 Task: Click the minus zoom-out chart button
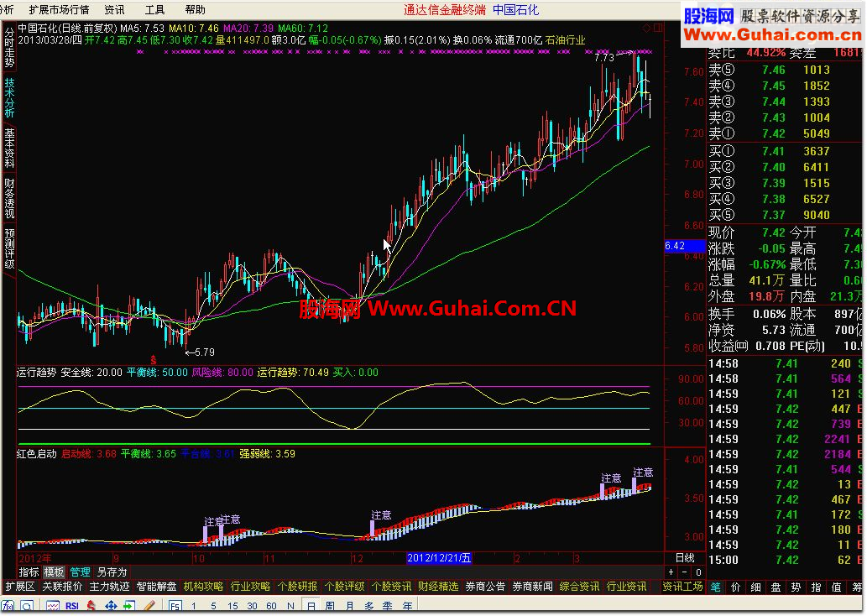click(685, 572)
